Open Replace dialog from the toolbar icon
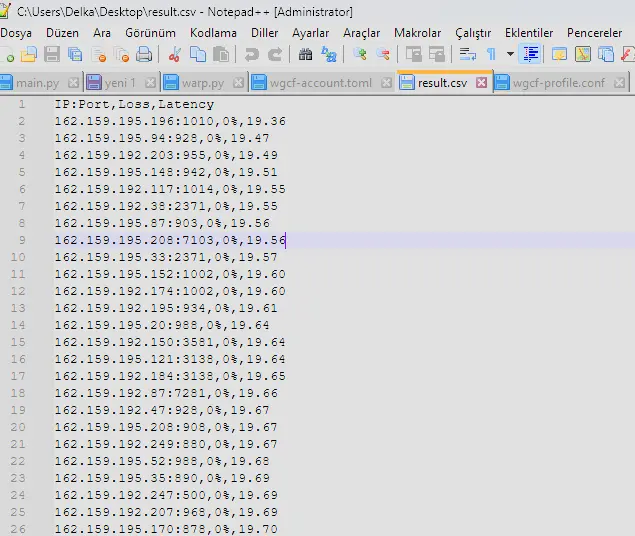Viewport: 635px width, 536px height. click(x=328, y=54)
